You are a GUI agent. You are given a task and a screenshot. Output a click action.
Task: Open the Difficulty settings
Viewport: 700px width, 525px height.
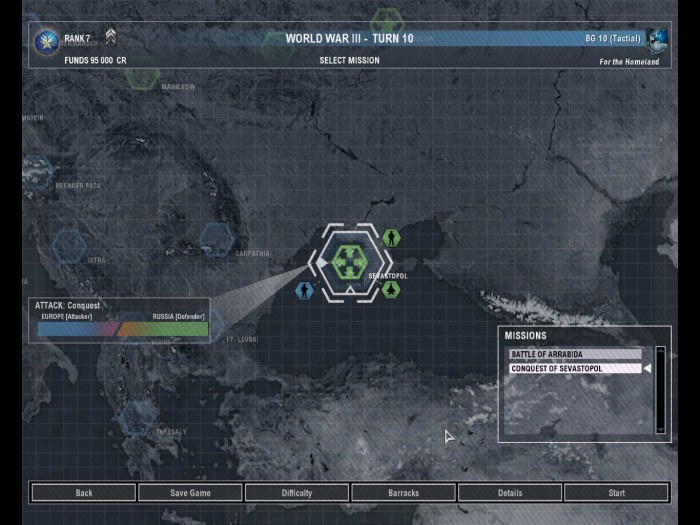297,493
